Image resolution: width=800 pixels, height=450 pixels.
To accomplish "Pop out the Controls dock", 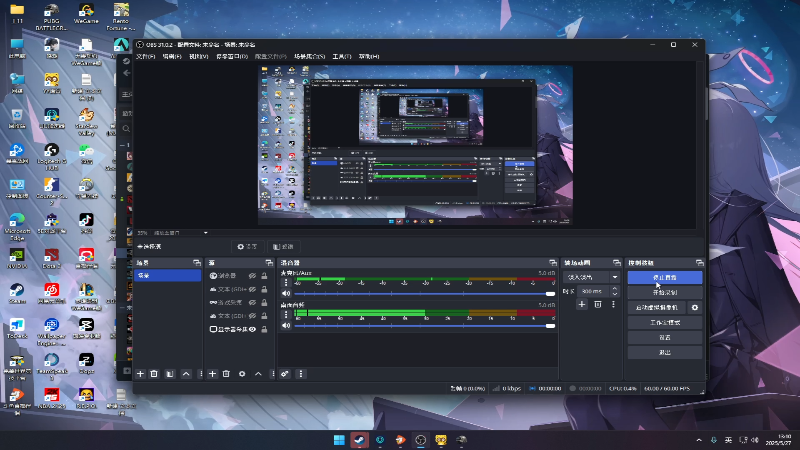I will coord(699,263).
